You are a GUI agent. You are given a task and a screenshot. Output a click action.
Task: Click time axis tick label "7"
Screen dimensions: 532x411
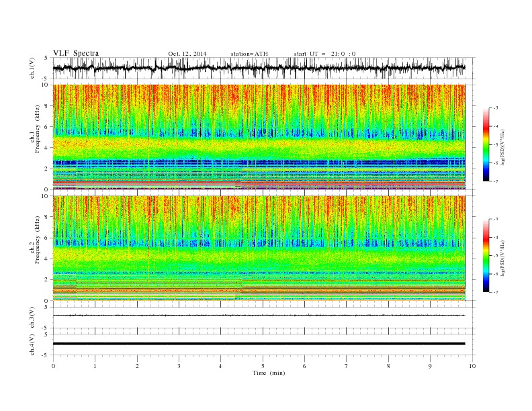pos(347,366)
